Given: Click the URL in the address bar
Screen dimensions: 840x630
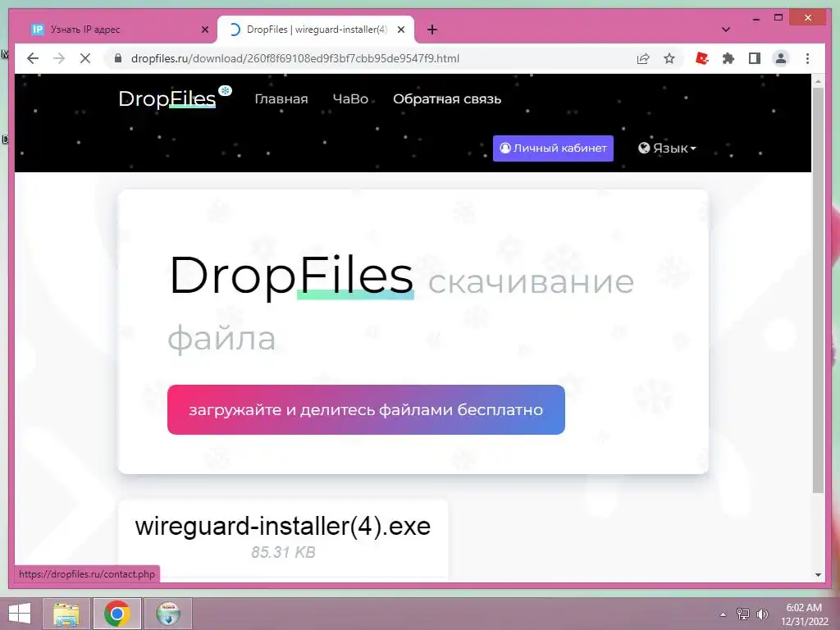Looking at the screenshot, I should point(295,58).
